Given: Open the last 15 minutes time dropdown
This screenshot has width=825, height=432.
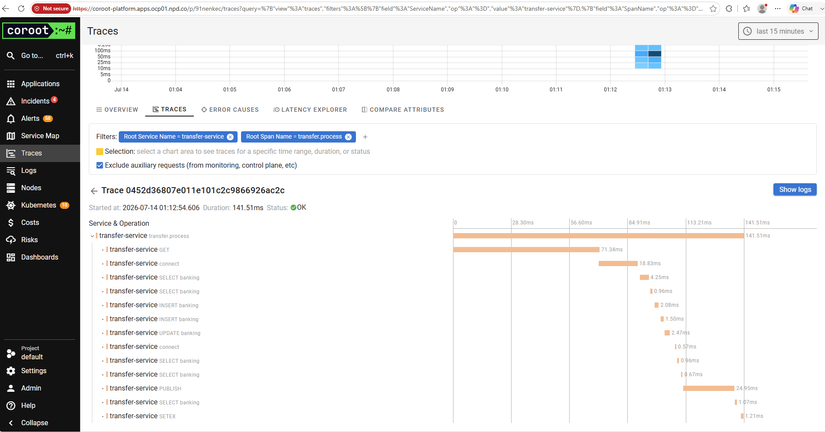Looking at the screenshot, I should (778, 31).
